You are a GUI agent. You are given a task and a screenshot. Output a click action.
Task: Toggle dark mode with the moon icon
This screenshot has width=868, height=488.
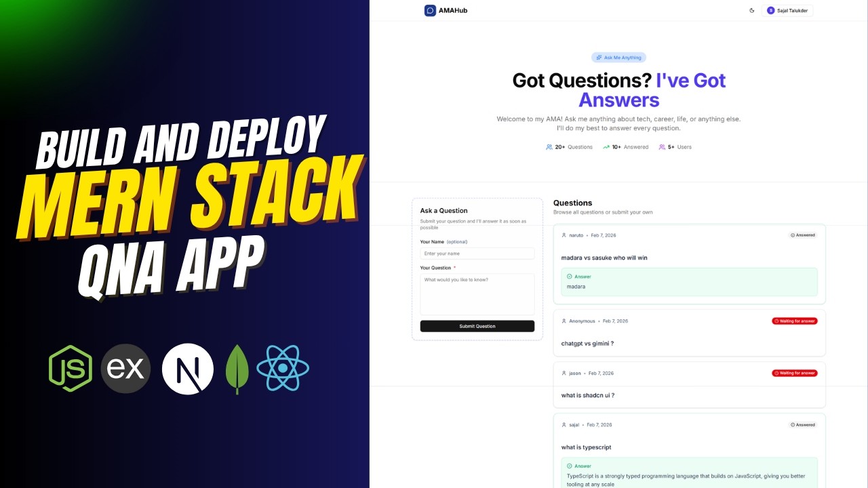click(751, 10)
